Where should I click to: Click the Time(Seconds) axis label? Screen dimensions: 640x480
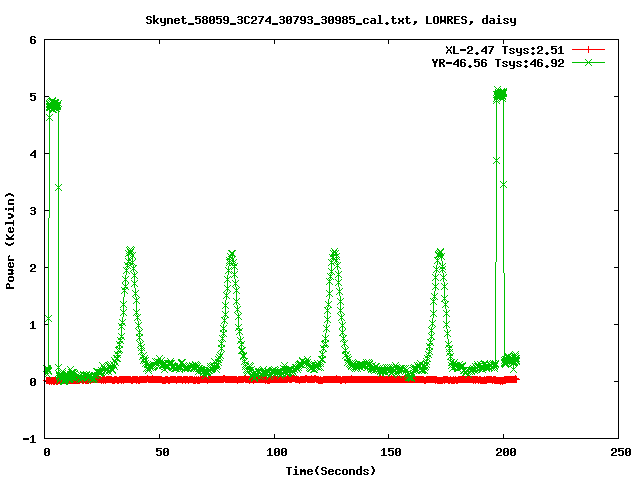[331, 471]
